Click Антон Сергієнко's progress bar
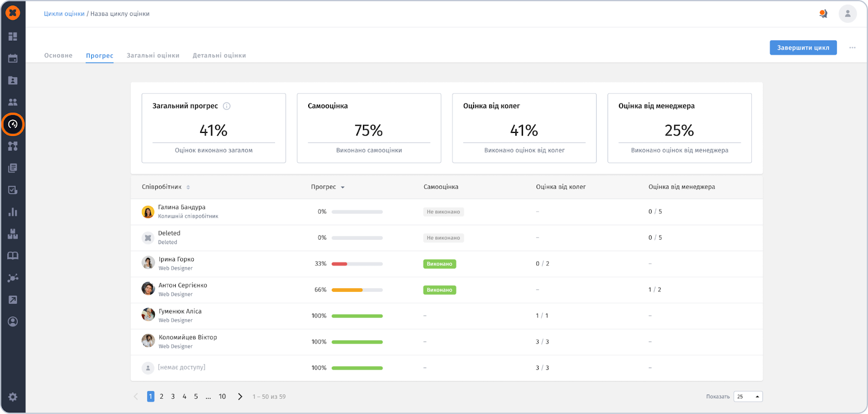This screenshot has width=868, height=414. 357,290
